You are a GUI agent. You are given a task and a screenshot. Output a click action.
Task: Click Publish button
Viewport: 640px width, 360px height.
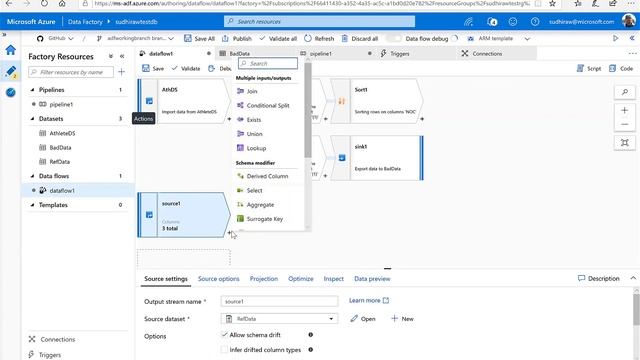tap(237, 38)
